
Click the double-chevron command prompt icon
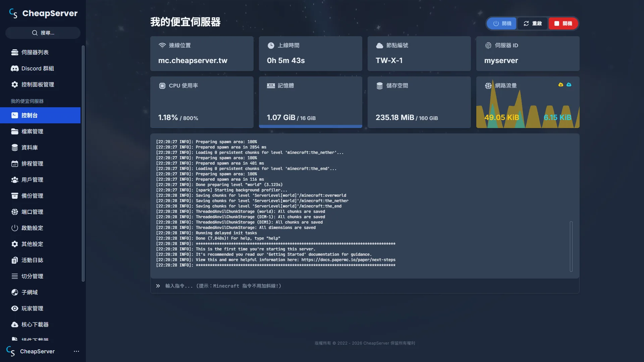coord(158,286)
